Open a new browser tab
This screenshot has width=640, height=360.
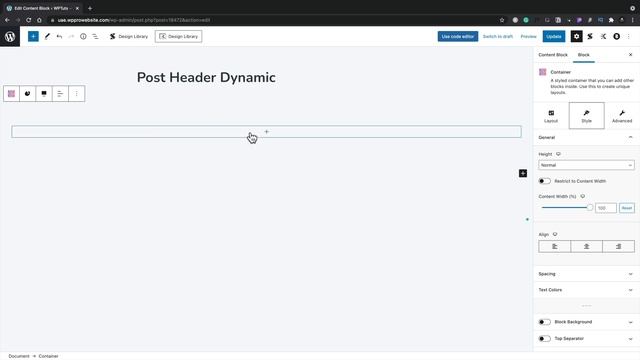point(90,8)
